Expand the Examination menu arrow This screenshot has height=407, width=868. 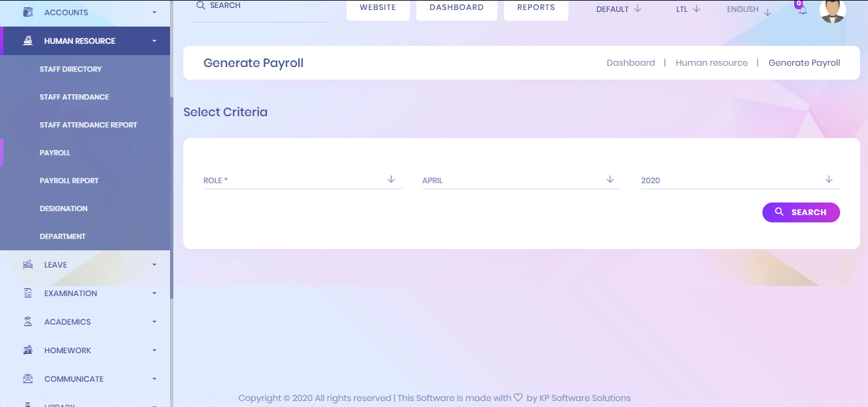(154, 293)
